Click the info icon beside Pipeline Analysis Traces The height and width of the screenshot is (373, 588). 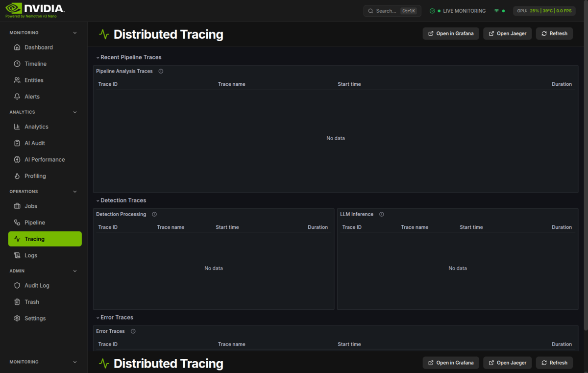(161, 71)
